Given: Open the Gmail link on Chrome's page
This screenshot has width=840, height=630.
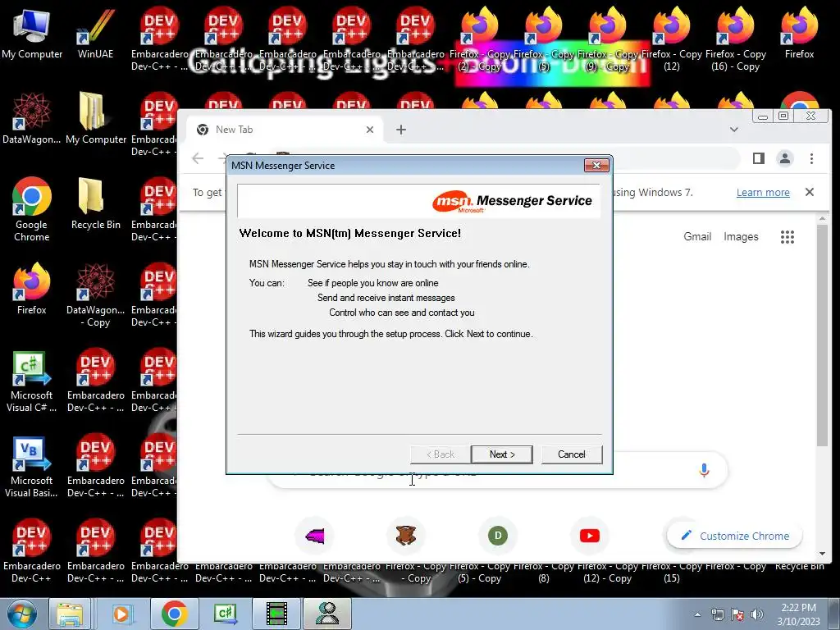Looking at the screenshot, I should click(x=697, y=237).
